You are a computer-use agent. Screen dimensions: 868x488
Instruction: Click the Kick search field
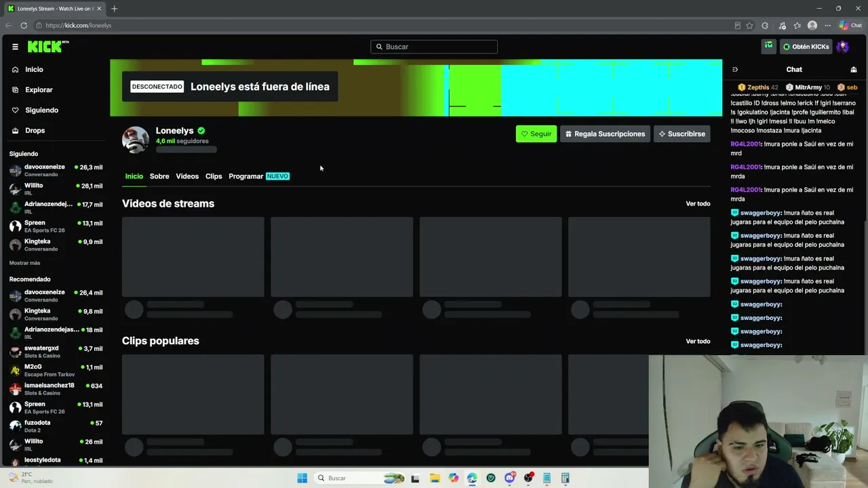(434, 47)
